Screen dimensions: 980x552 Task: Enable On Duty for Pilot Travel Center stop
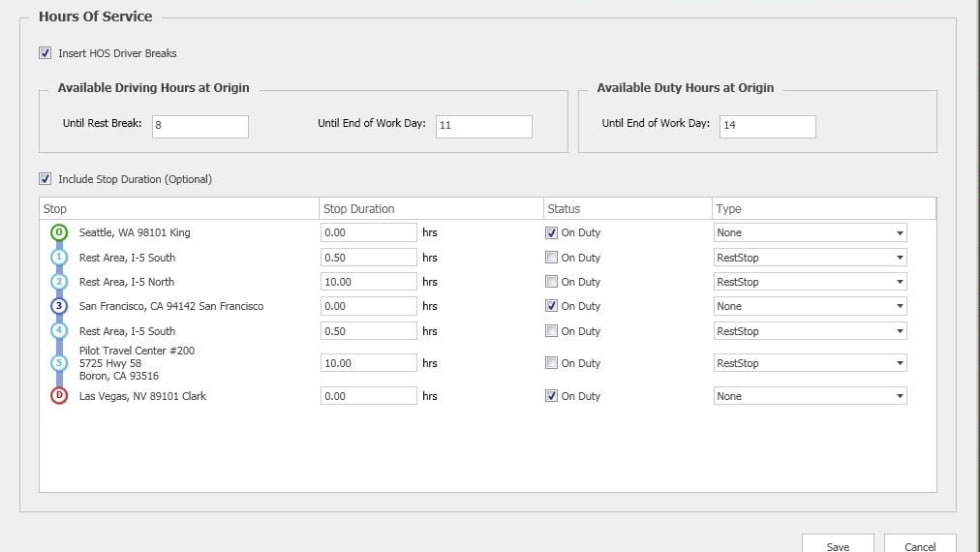(x=552, y=363)
